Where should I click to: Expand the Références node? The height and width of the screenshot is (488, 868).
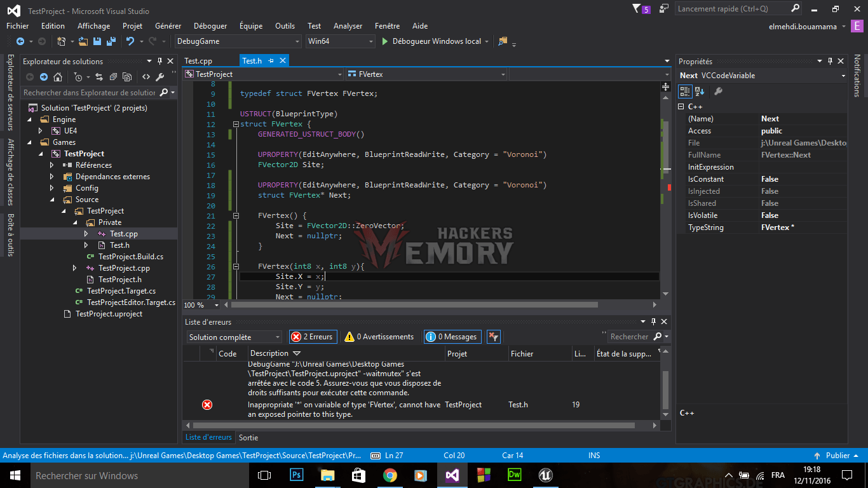click(52, 165)
